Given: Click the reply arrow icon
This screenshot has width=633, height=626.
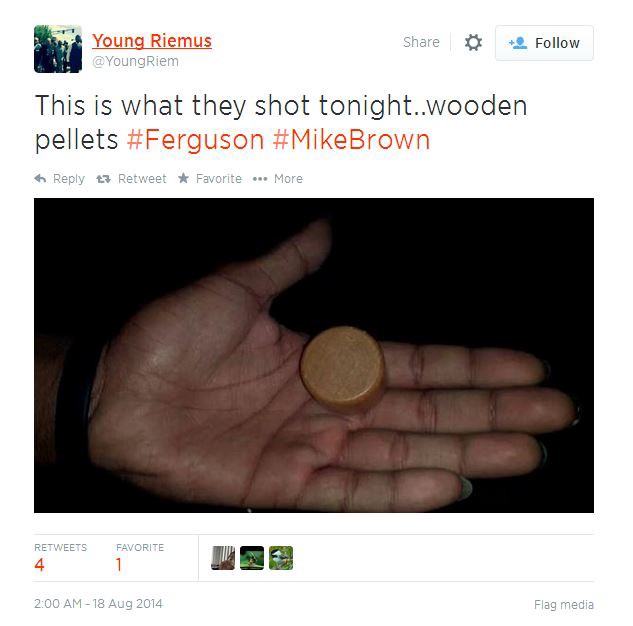Looking at the screenshot, I should click(x=40, y=178).
